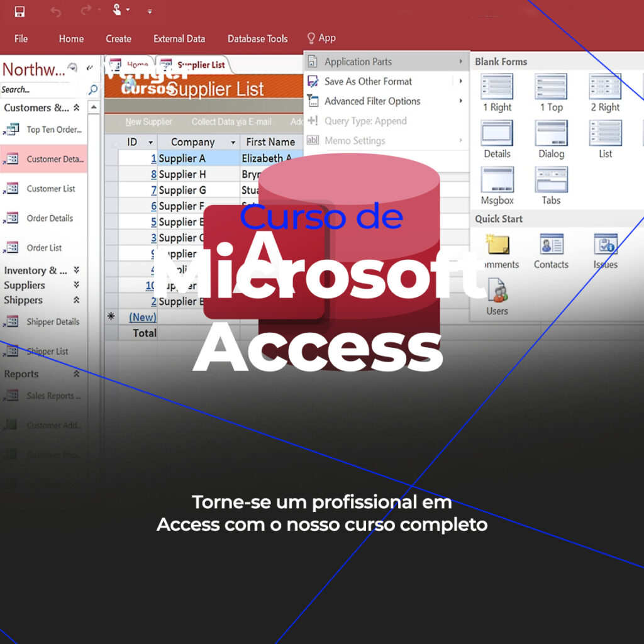This screenshot has width=644, height=644.
Task: Collapse the Shippers group
Action: point(76,300)
